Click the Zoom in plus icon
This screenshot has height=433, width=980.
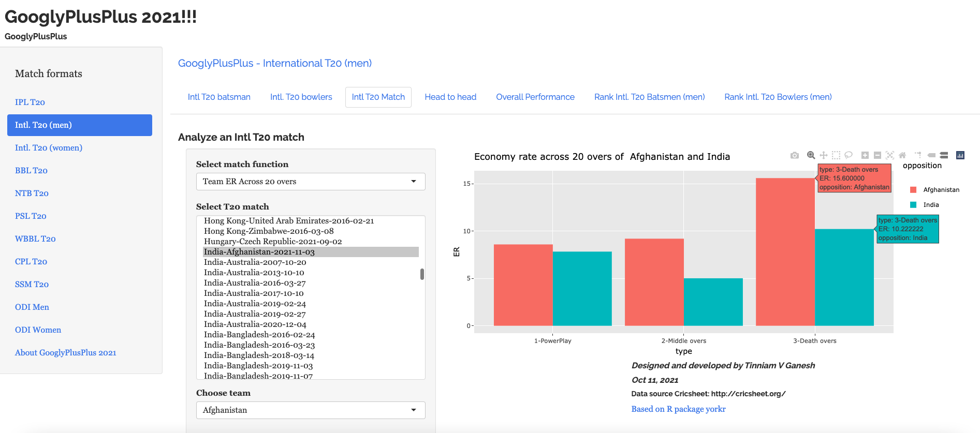(x=865, y=155)
